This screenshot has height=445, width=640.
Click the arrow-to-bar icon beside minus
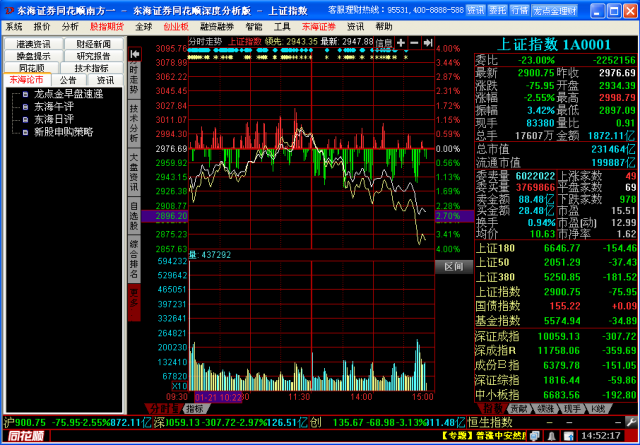[428, 42]
